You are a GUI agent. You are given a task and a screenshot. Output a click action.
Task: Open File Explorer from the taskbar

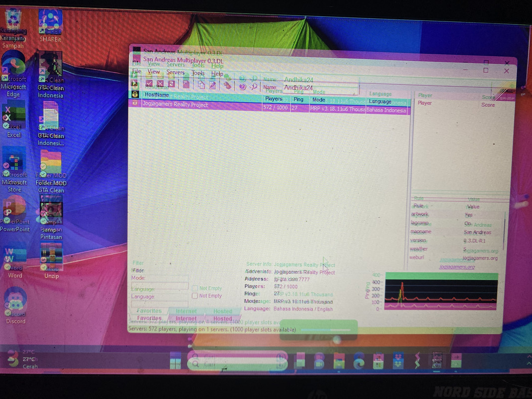point(339,361)
